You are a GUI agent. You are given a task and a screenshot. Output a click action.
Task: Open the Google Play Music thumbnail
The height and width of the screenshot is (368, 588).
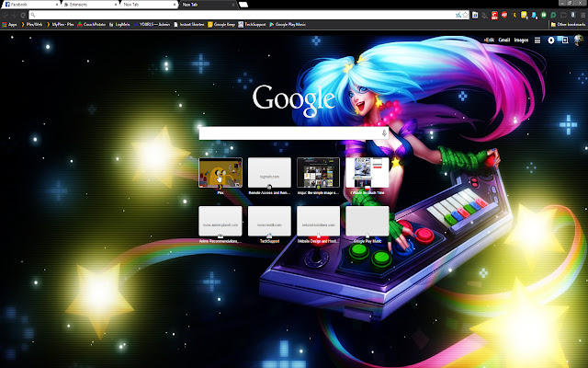point(367,221)
